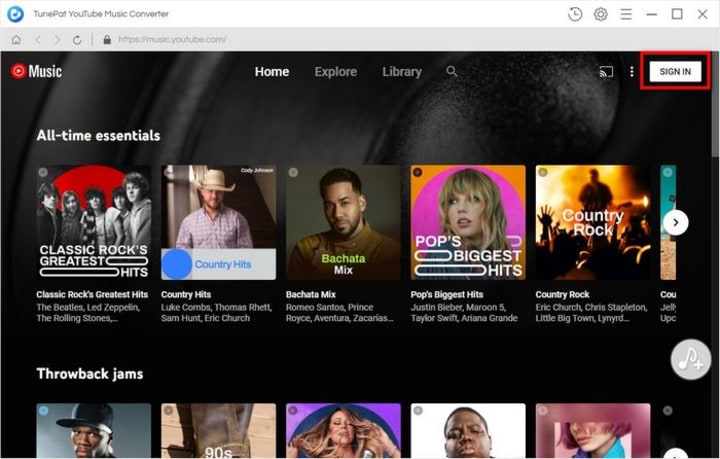Open the three-dot options menu

pos(632,72)
